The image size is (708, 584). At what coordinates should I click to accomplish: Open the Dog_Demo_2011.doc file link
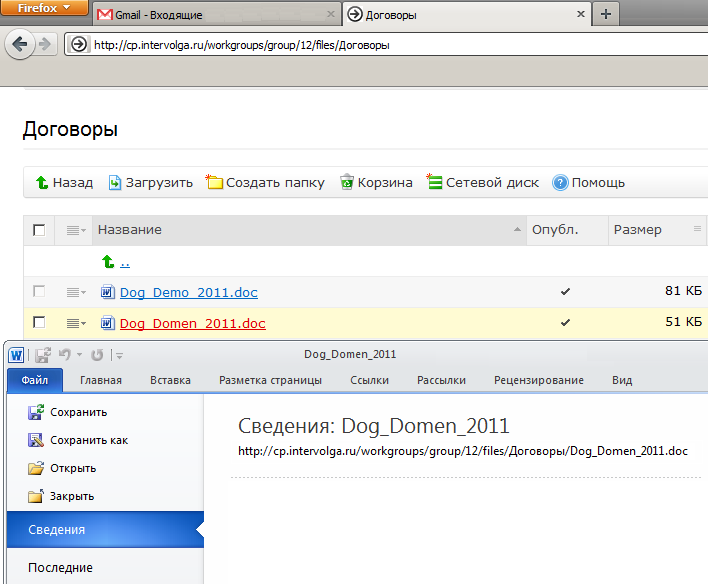[x=188, y=293]
